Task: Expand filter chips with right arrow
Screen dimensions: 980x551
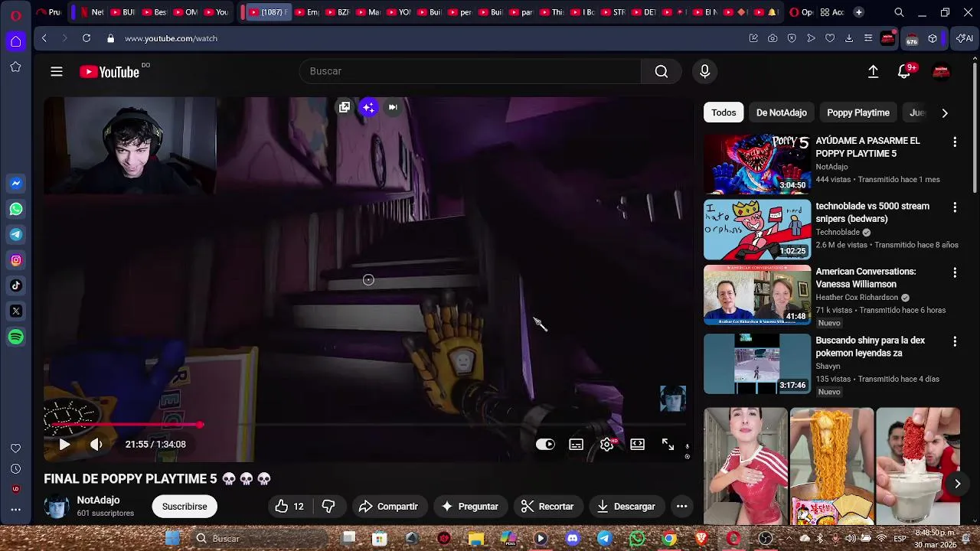Action: [x=945, y=112]
